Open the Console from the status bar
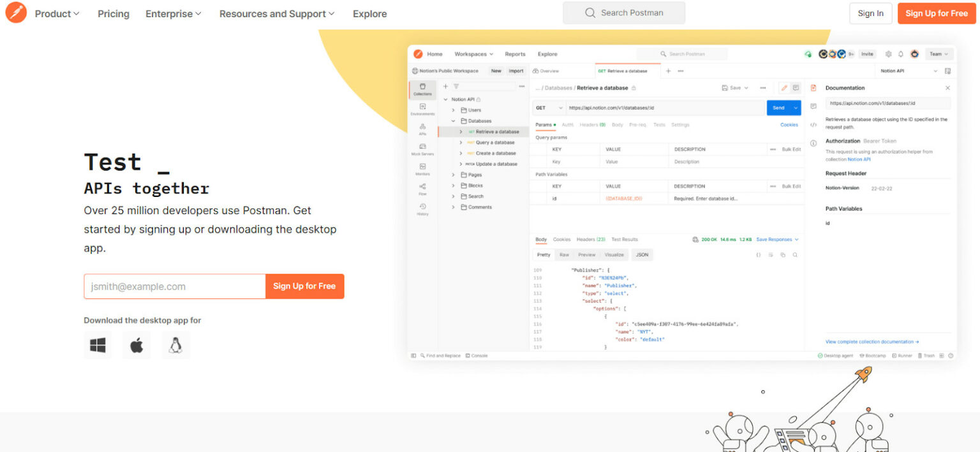Image resolution: width=980 pixels, height=452 pixels. tap(477, 355)
